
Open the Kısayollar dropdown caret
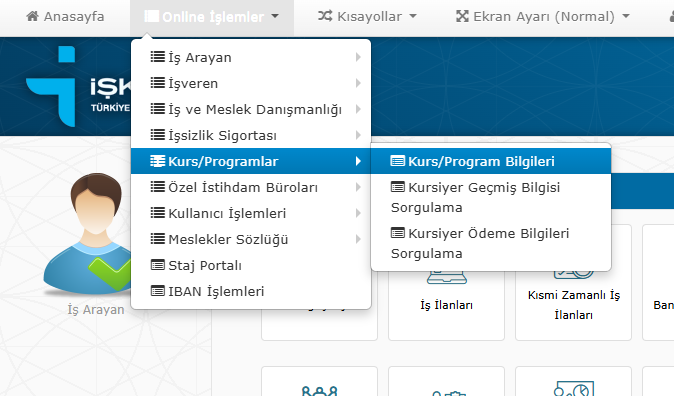(413, 16)
